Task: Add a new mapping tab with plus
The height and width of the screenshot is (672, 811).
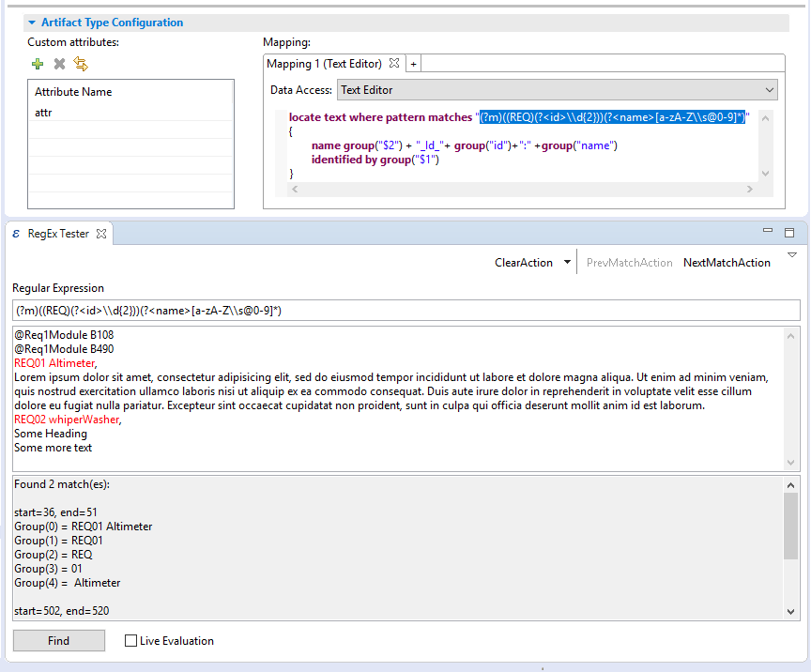Action: coord(413,64)
